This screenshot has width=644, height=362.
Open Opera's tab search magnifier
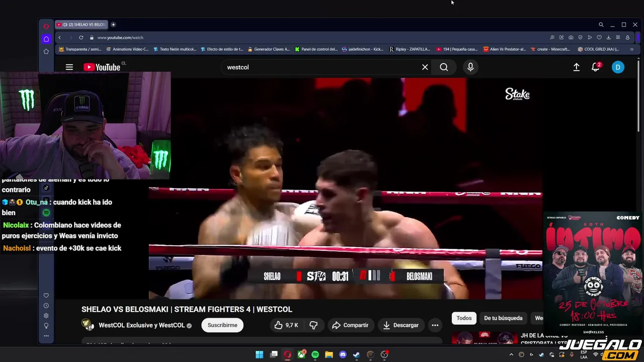pos(601,25)
